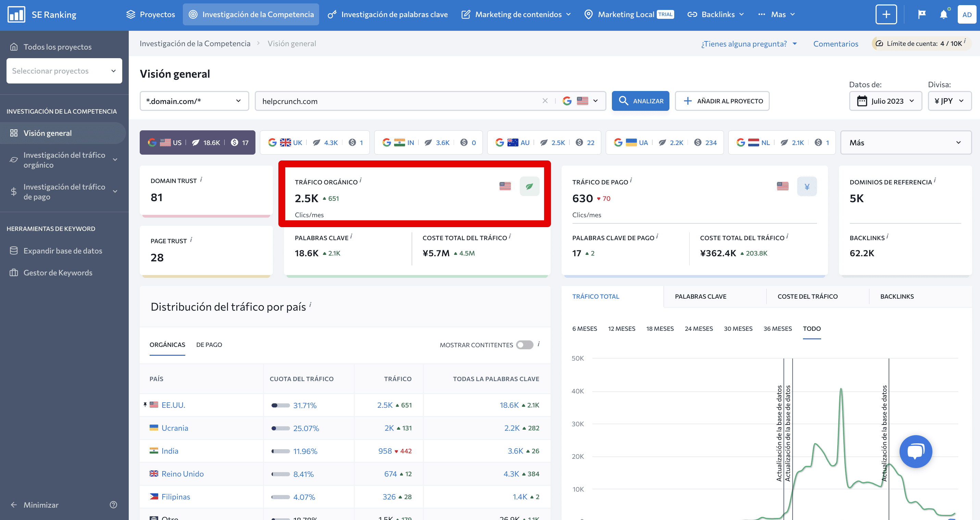This screenshot has width=980, height=520.
Task: Open the AD account avatar
Action: [967, 14]
